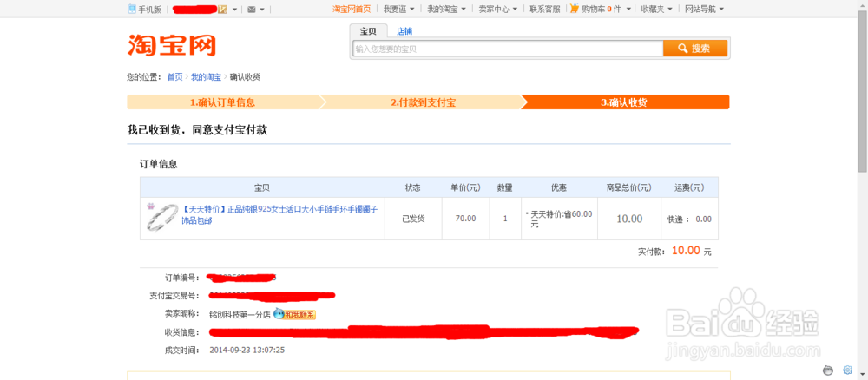Viewport: 868px width, 380px height.
Task: Click step 2.付款到支付宝
Action: click(424, 102)
